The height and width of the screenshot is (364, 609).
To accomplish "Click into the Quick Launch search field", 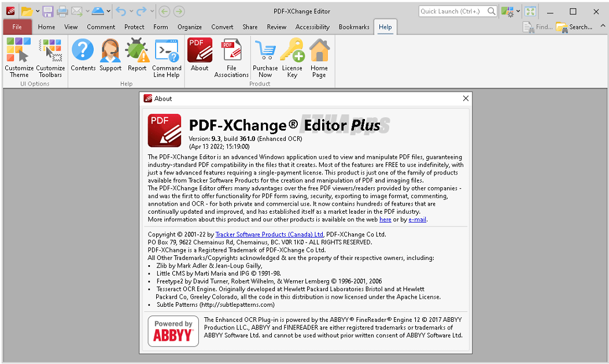I will point(452,11).
